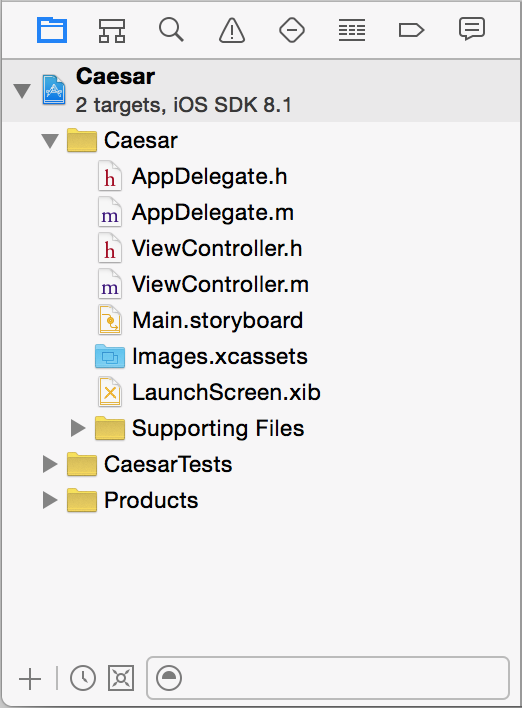
Task: Expand the Supporting Files group
Action: 78,428
